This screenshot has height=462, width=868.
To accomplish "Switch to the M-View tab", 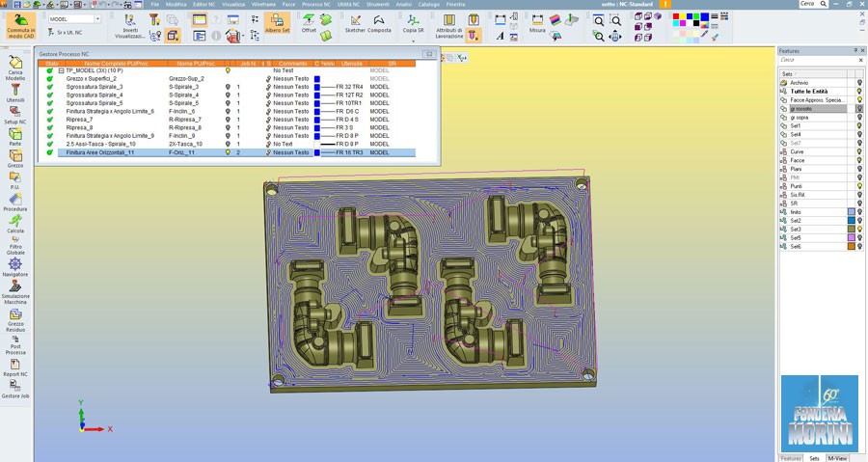I will (837, 458).
